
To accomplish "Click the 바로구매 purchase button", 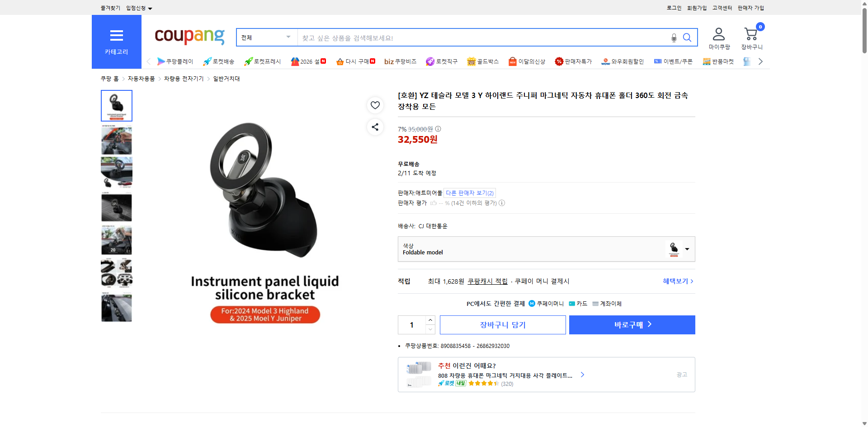I will tap(632, 324).
